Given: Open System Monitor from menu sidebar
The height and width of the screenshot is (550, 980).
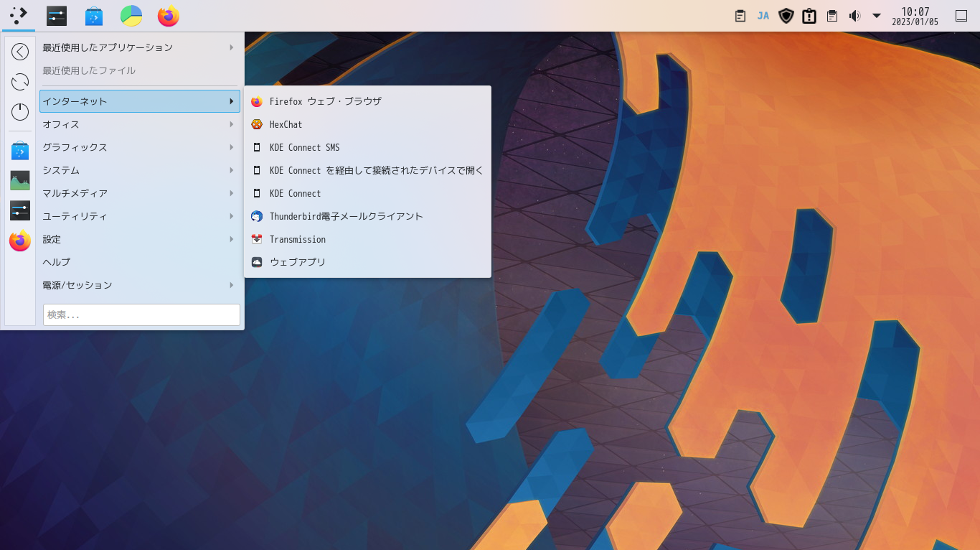Looking at the screenshot, I should point(20,180).
